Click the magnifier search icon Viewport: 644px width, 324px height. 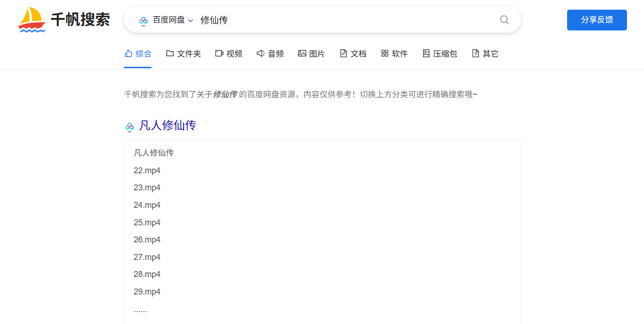[505, 20]
